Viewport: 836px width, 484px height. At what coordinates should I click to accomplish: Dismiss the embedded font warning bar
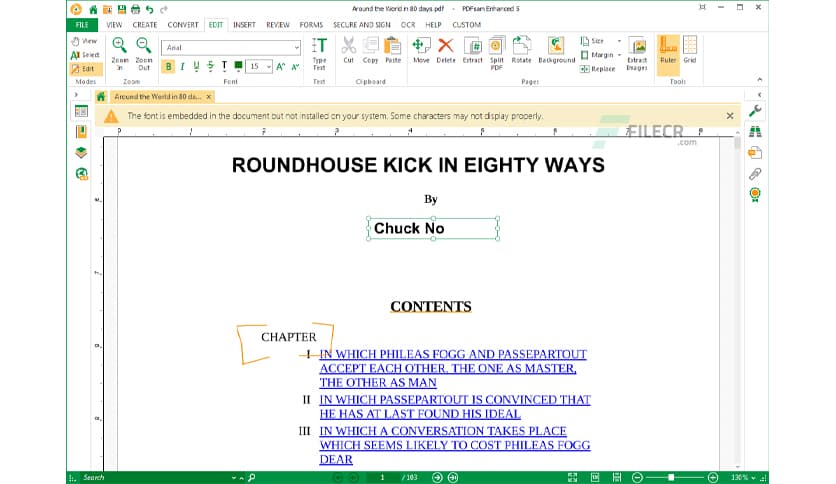[x=729, y=116]
